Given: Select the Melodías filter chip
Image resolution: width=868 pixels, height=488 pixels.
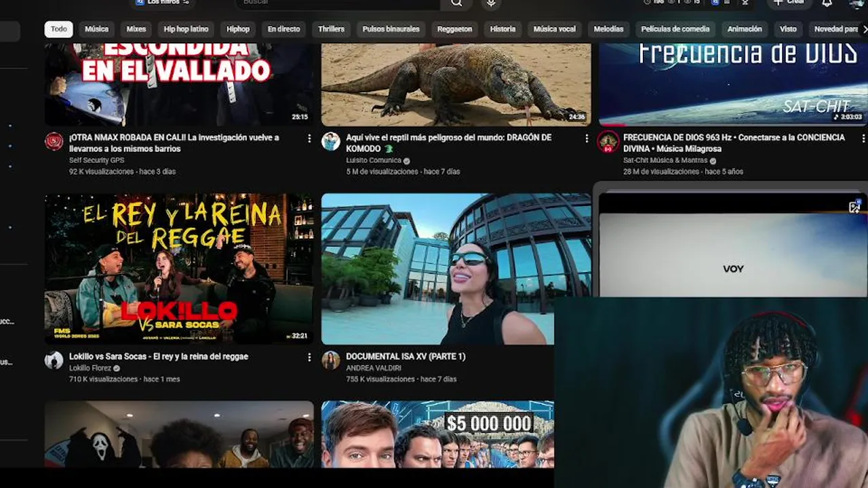Looking at the screenshot, I should tap(608, 29).
